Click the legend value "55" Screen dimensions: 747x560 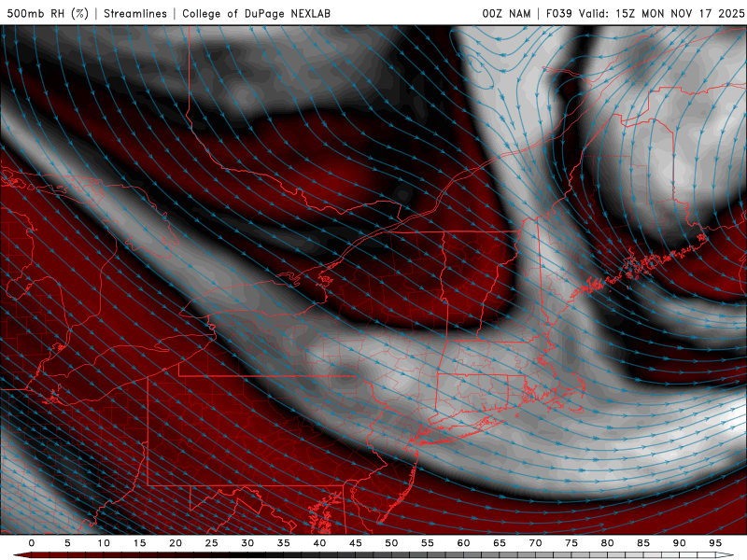point(428,543)
